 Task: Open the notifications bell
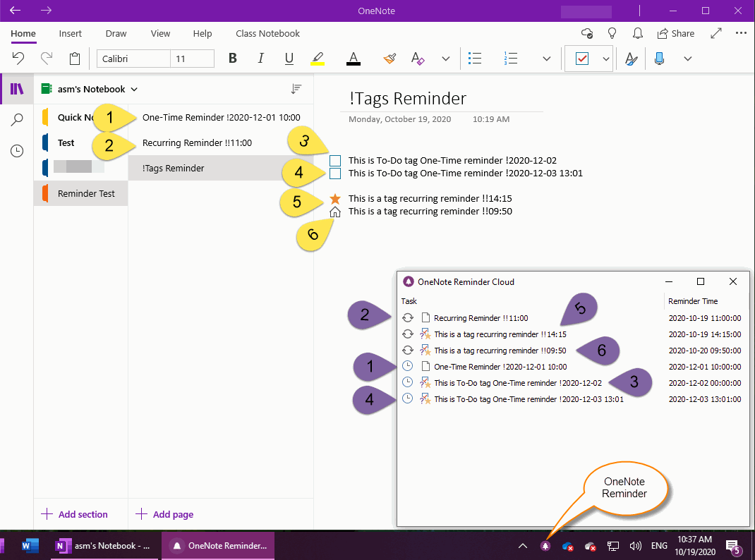[x=637, y=33]
